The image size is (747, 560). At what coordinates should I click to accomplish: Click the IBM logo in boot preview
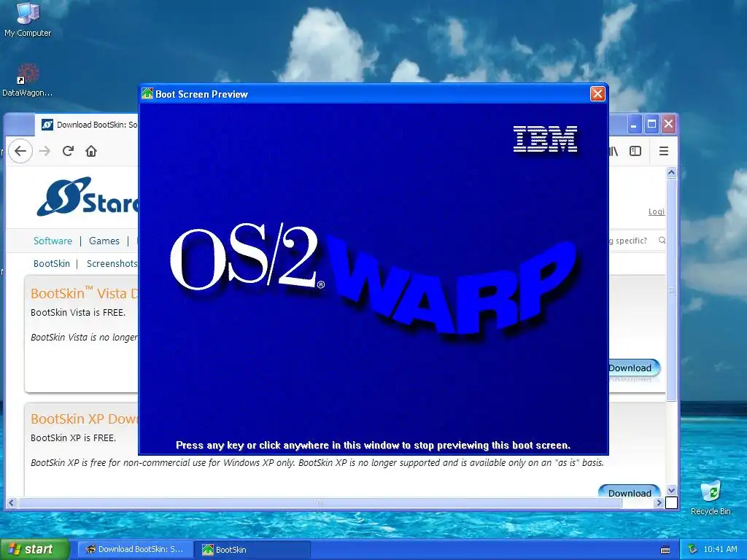coord(546,139)
